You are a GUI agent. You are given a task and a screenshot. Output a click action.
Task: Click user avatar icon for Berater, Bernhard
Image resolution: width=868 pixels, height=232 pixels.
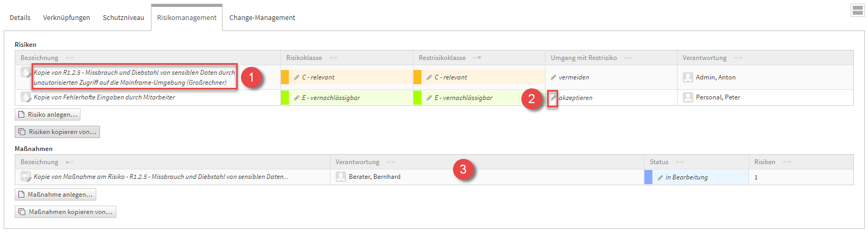(x=340, y=177)
